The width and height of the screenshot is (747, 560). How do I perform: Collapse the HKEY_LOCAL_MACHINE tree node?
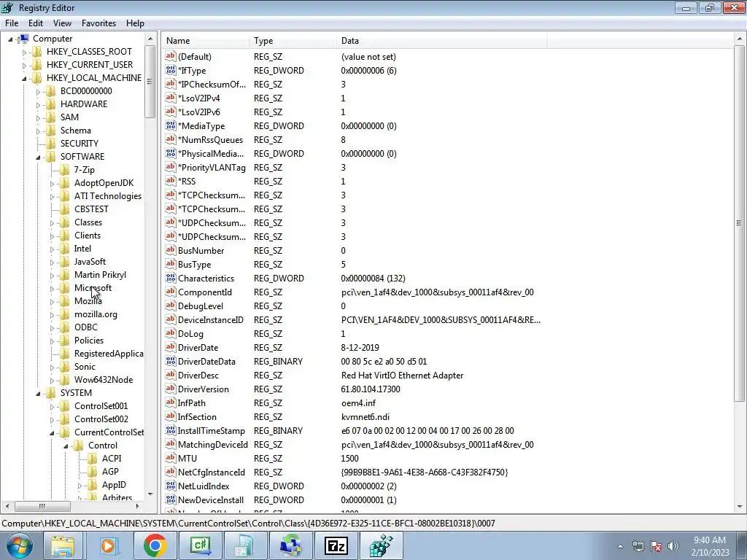24,78
